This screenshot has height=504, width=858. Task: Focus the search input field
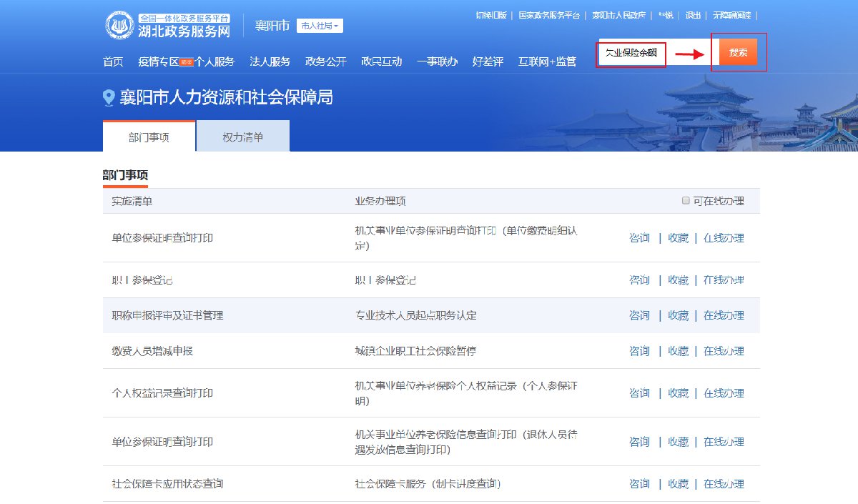(x=632, y=53)
